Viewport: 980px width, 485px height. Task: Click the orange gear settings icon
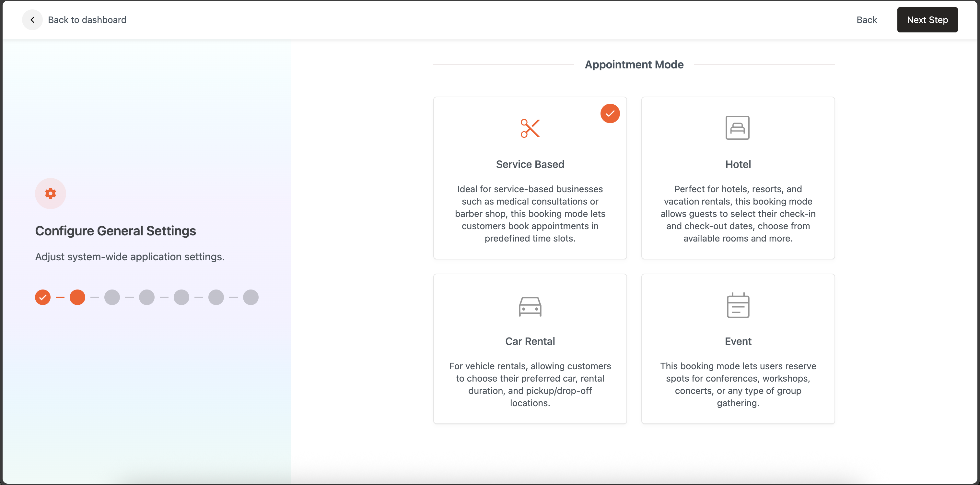click(x=51, y=194)
